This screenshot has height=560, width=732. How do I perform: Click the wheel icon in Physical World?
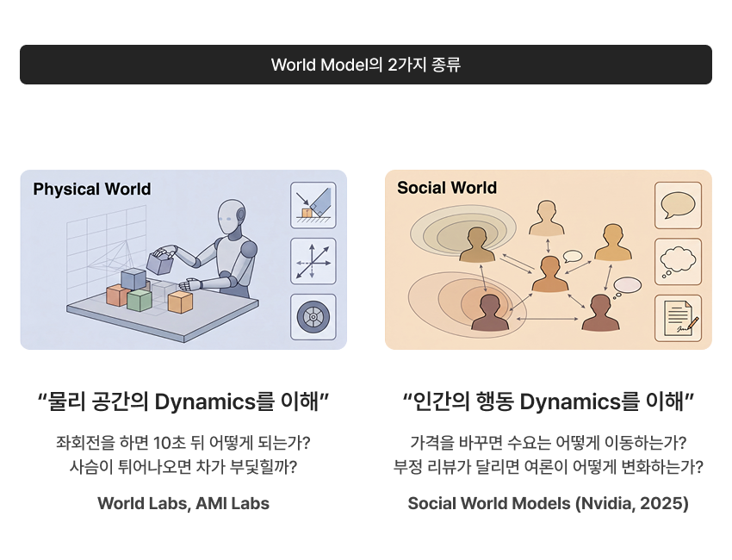click(x=313, y=317)
